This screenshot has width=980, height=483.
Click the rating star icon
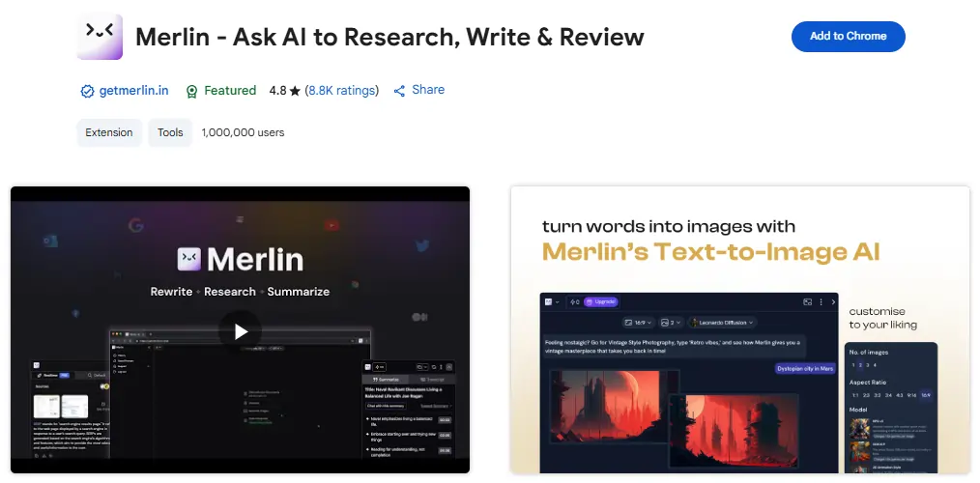(295, 91)
